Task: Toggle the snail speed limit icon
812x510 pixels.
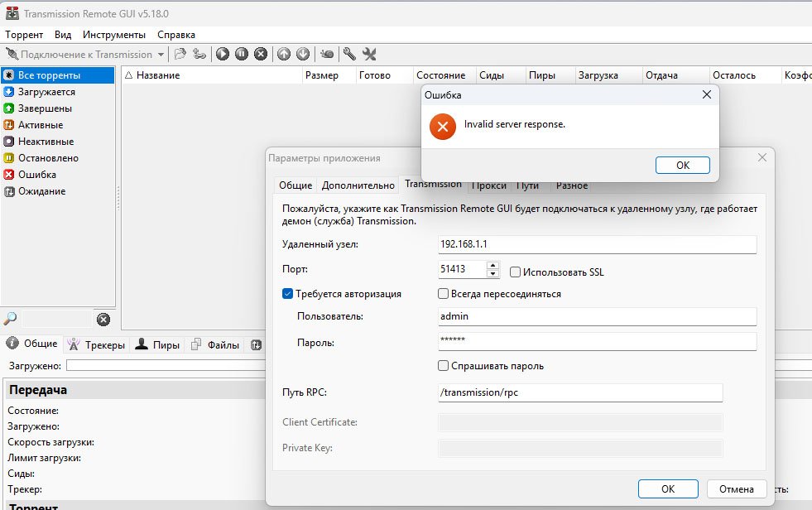Action: (x=327, y=55)
